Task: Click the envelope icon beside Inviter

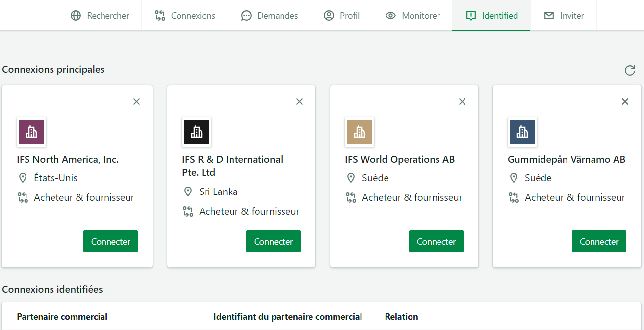Action: pyautogui.click(x=549, y=16)
